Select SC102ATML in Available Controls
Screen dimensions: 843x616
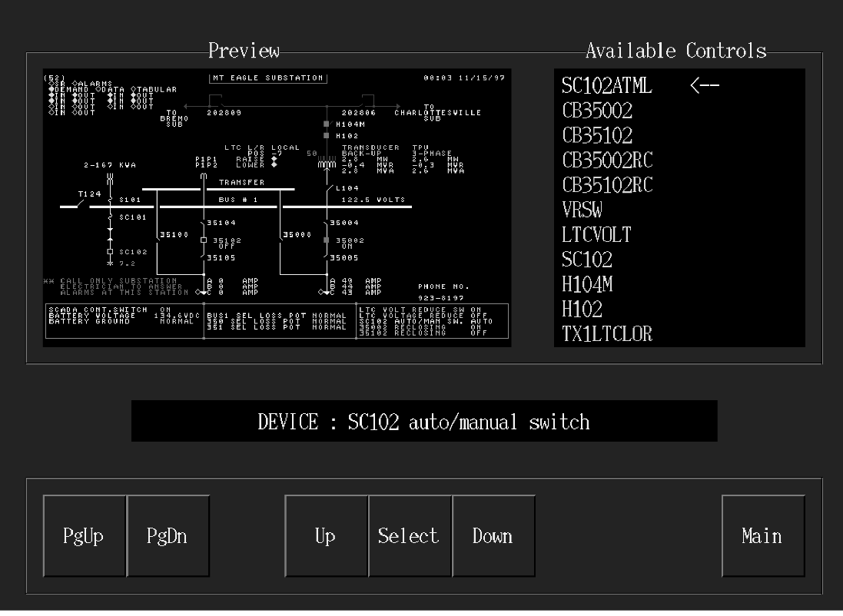coord(607,87)
